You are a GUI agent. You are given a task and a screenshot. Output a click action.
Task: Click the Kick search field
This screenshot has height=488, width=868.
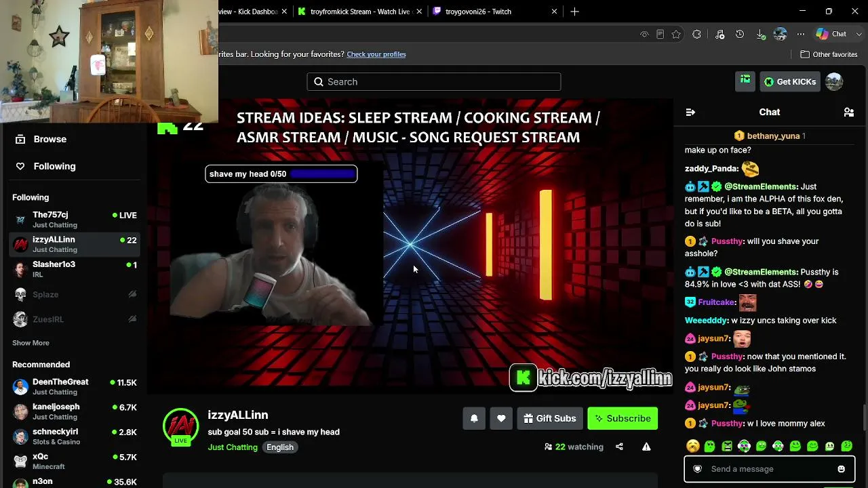(434, 82)
